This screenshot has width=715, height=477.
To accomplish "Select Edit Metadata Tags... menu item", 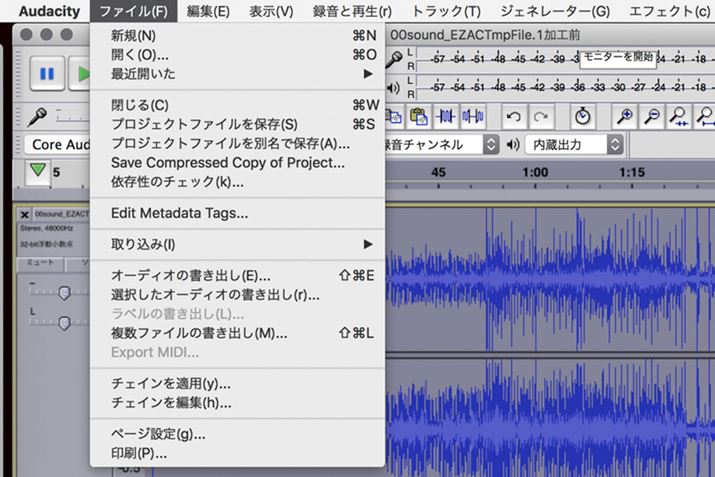I will coord(179,212).
